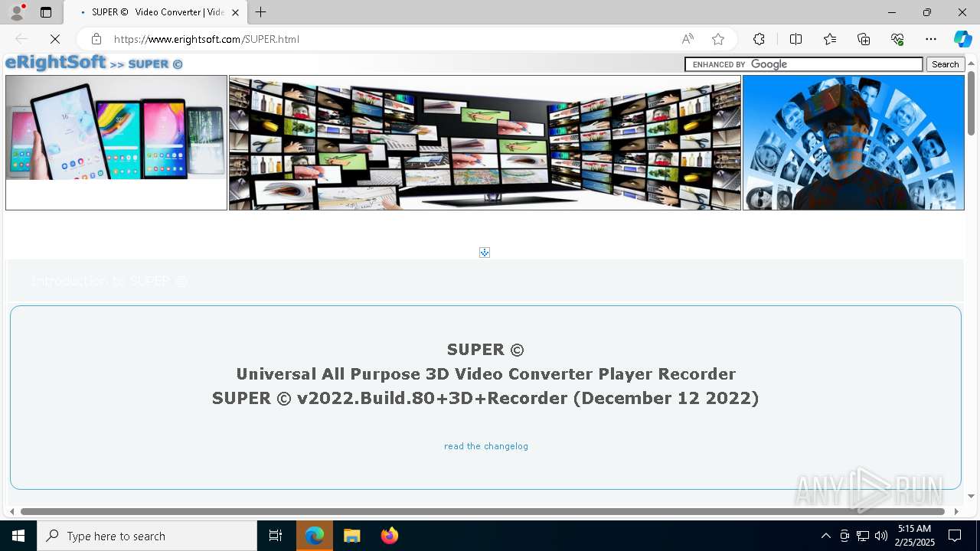Open the clock and date
Viewport: 980px width, 551px height.
click(915, 536)
